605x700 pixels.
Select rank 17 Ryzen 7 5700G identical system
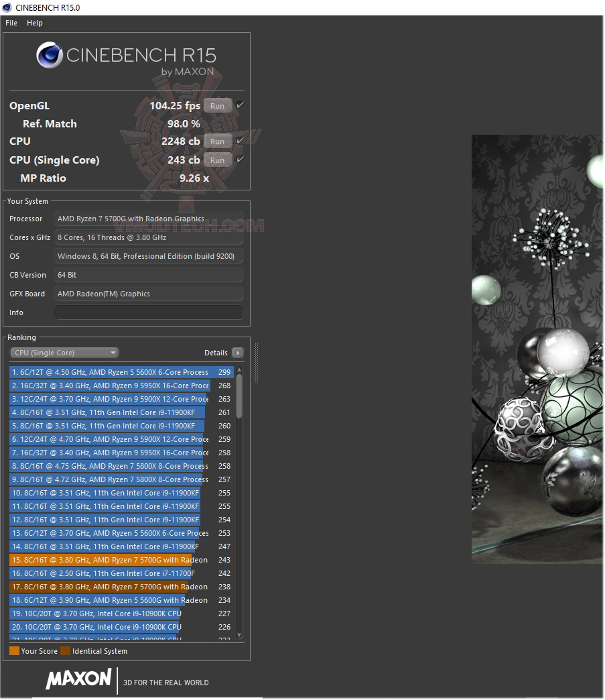pyautogui.click(x=121, y=587)
